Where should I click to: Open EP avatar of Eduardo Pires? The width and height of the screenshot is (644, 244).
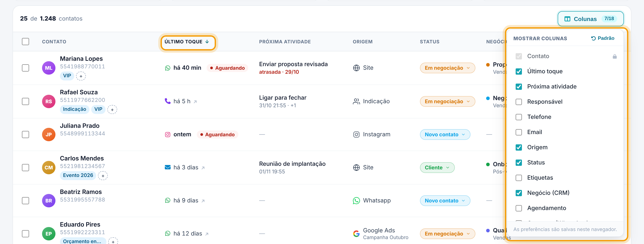pyautogui.click(x=49, y=233)
